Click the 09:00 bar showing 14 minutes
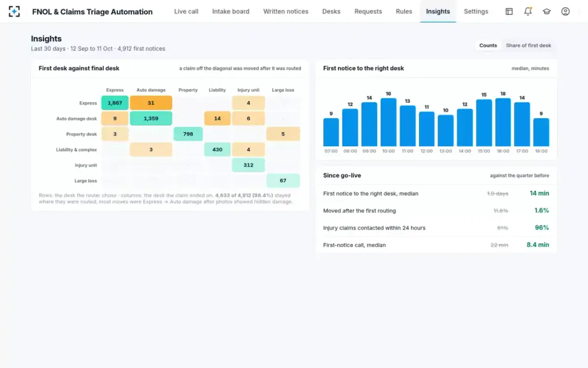 [369, 124]
